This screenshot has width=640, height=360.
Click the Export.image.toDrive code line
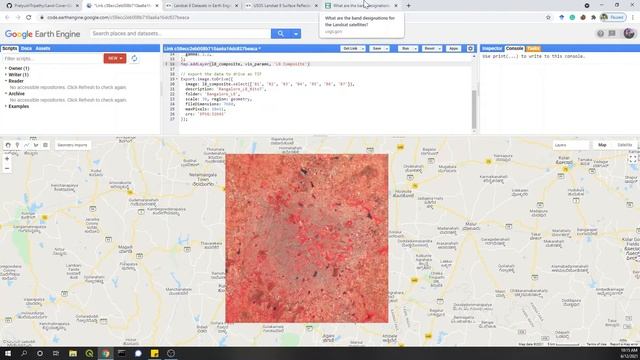pyautogui.click(x=207, y=79)
